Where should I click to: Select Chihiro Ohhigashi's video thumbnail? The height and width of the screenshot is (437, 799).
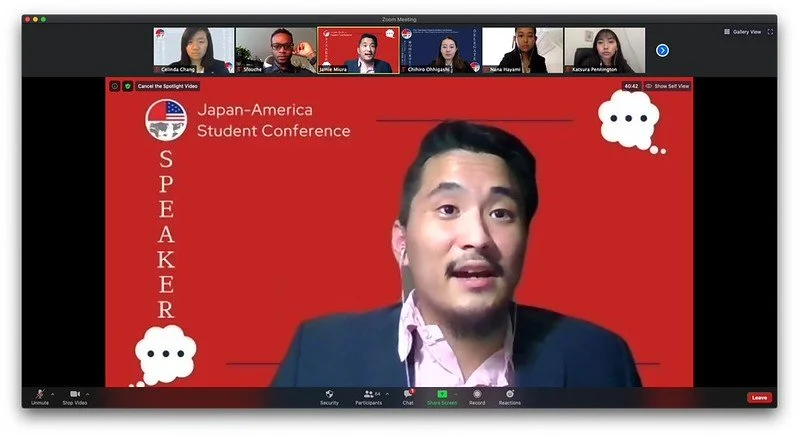441,50
